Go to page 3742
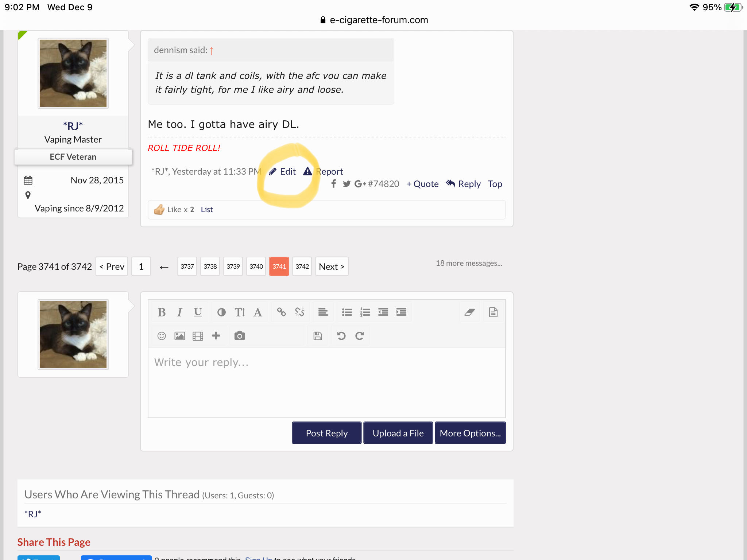 [x=302, y=267]
